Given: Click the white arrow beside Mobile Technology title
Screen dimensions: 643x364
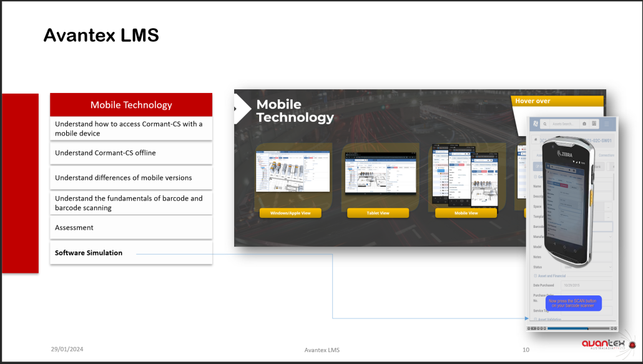Looking at the screenshot, I should 239,110.
